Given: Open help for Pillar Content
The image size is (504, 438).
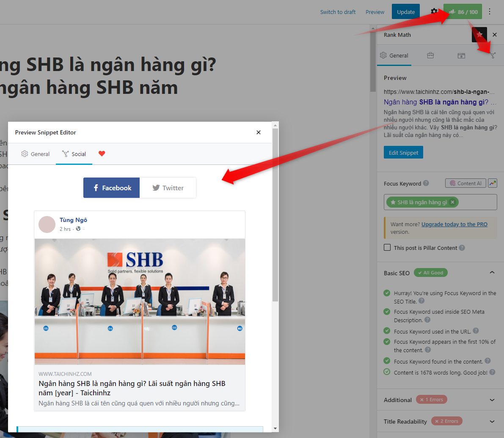Looking at the screenshot, I should (x=462, y=248).
